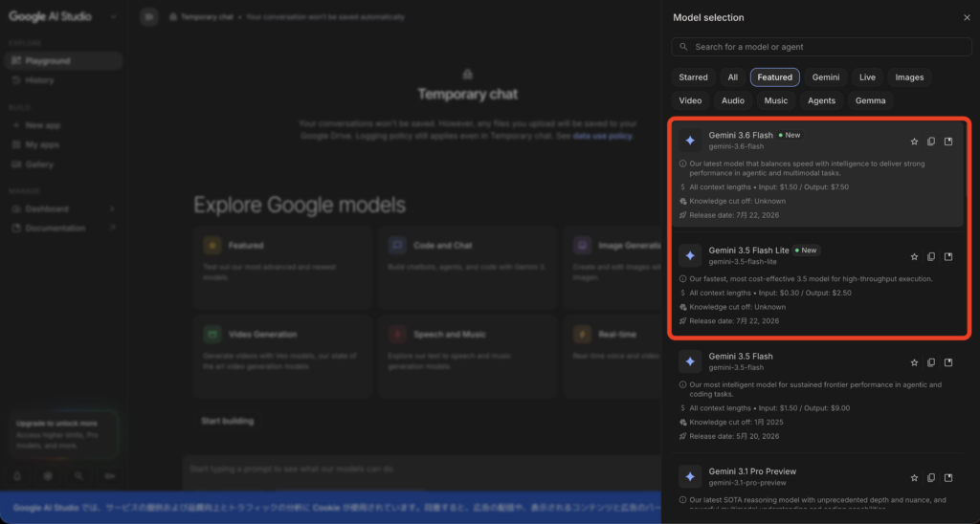The width and height of the screenshot is (980, 524).
Task: Select the Gemini 3.5 Flash model title
Action: [741, 356]
